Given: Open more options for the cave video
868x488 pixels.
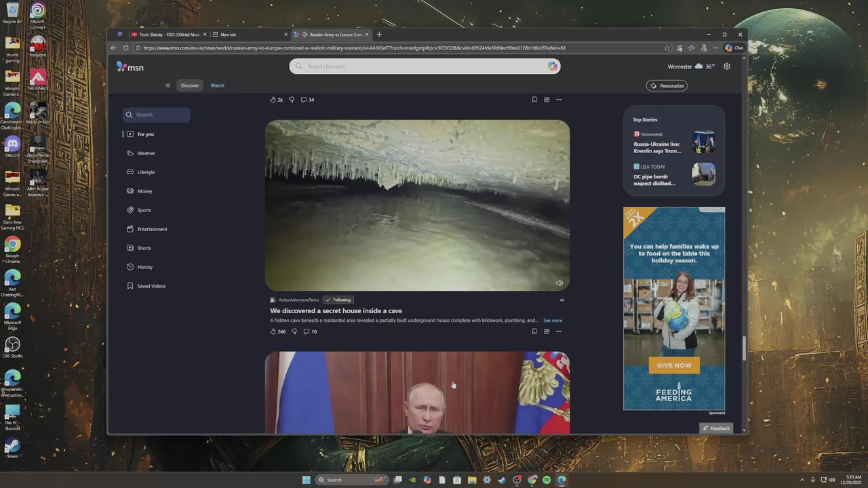Looking at the screenshot, I should pyautogui.click(x=559, y=331).
